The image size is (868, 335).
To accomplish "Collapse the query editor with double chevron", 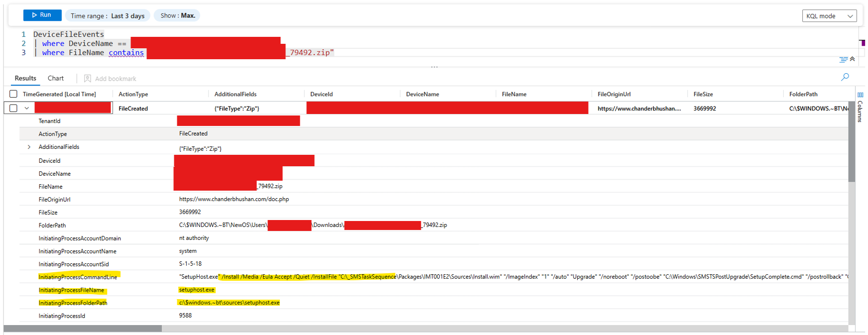I will pos(853,59).
